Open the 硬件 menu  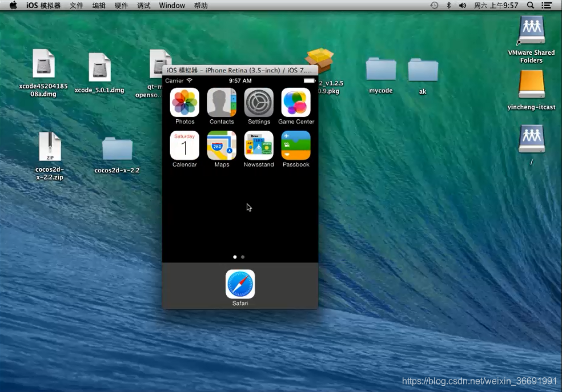(121, 5)
